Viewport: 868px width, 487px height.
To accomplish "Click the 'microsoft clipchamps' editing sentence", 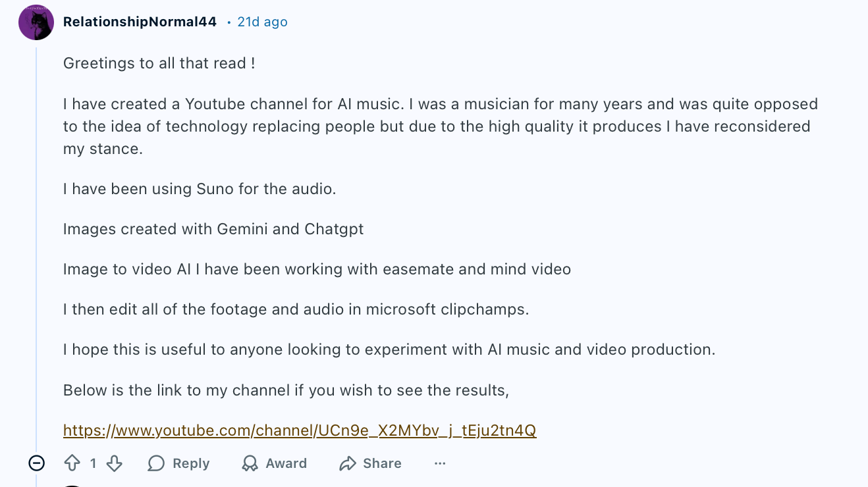I will (x=296, y=309).
